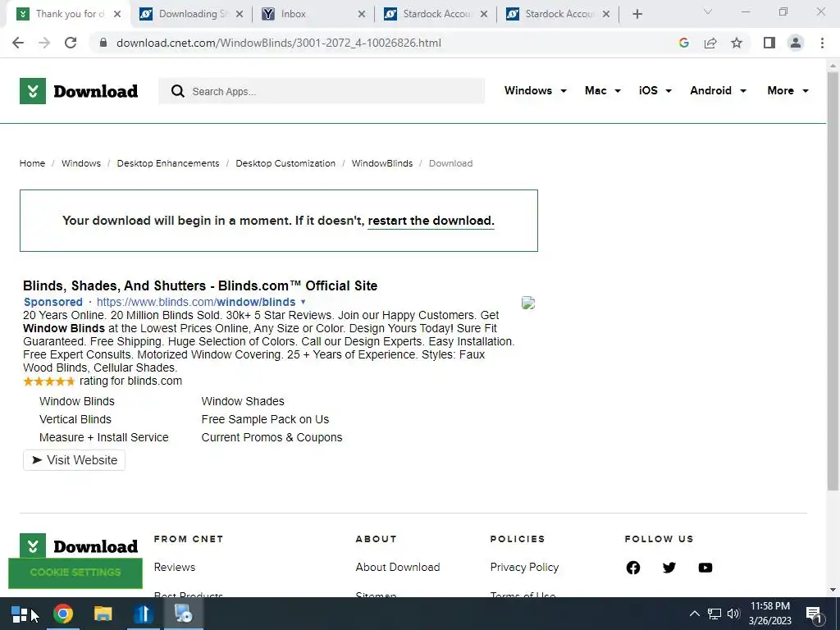Open Current Promos & Coupons link

tap(272, 438)
